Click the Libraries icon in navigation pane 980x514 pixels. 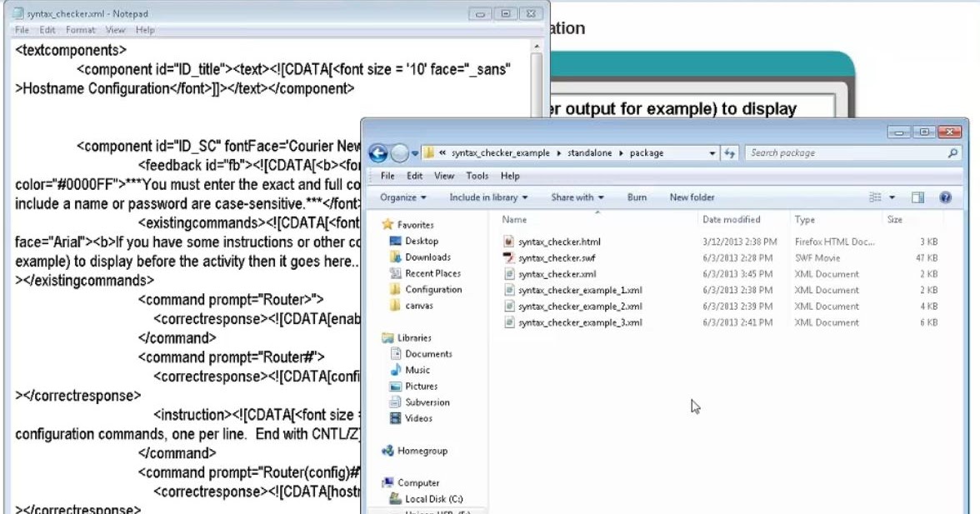pos(387,338)
